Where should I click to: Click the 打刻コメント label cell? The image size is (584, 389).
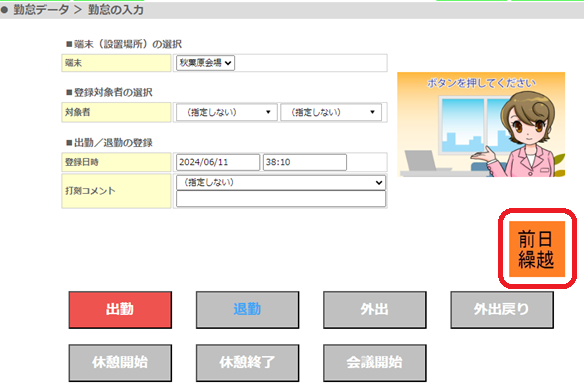click(x=116, y=191)
